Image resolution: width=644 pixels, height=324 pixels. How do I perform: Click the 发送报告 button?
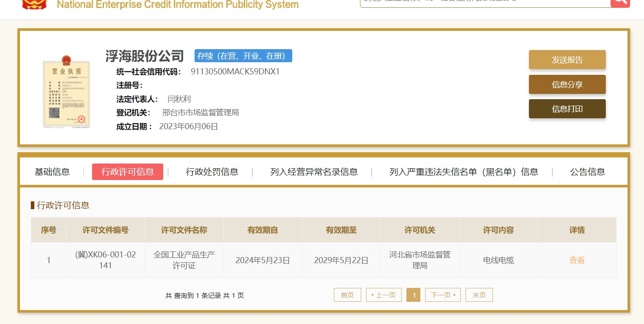[x=567, y=60]
